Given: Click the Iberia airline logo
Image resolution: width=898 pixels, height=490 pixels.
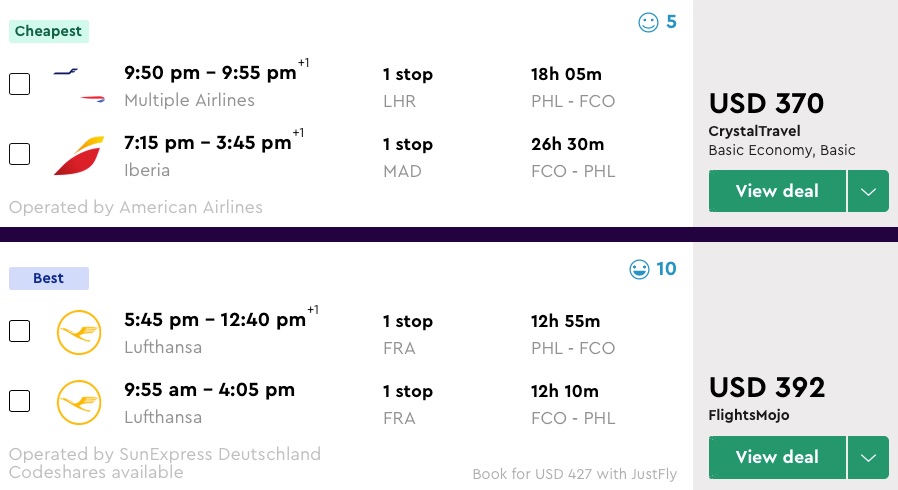Looking at the screenshot, I should 79,155.
